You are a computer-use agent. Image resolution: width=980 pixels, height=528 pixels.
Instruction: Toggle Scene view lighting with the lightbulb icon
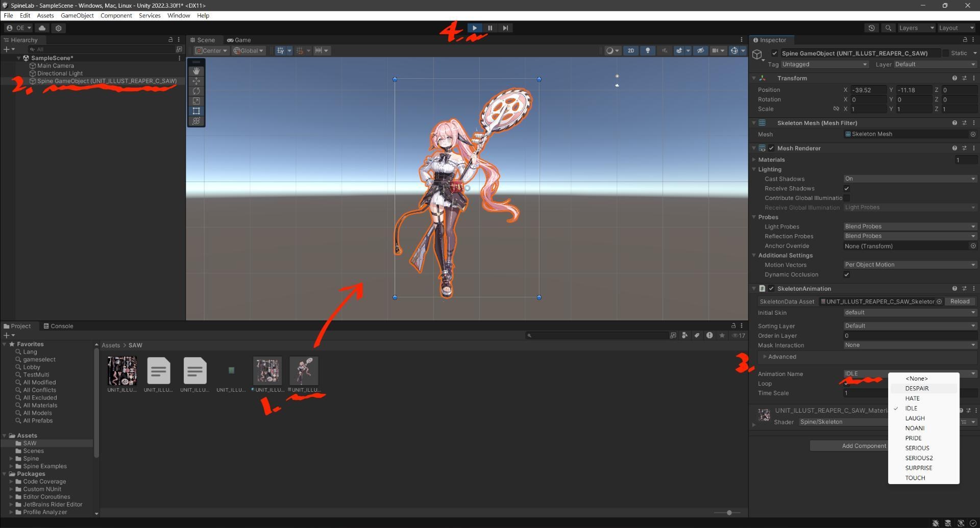(647, 51)
